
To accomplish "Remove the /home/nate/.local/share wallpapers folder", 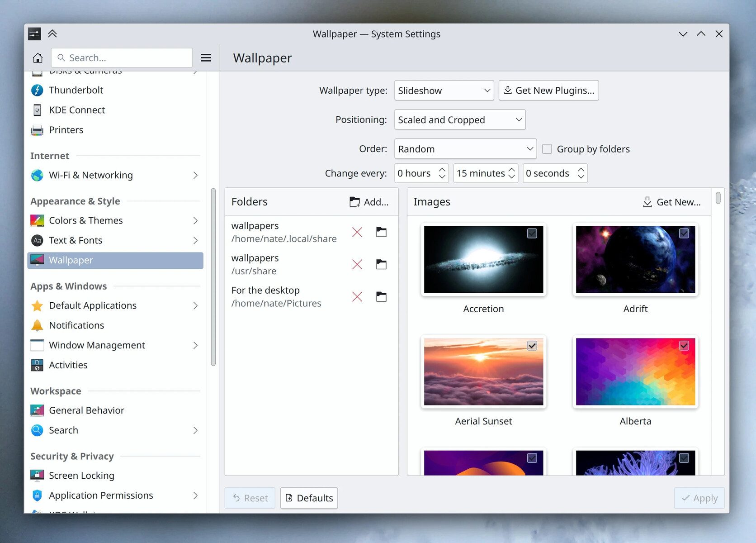I will point(357,232).
